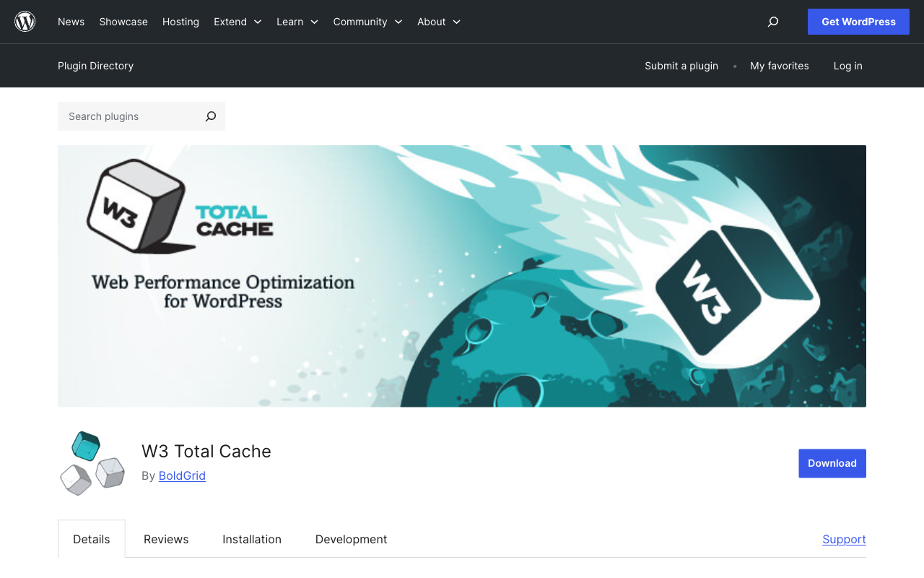Click the Download button

[832, 463]
